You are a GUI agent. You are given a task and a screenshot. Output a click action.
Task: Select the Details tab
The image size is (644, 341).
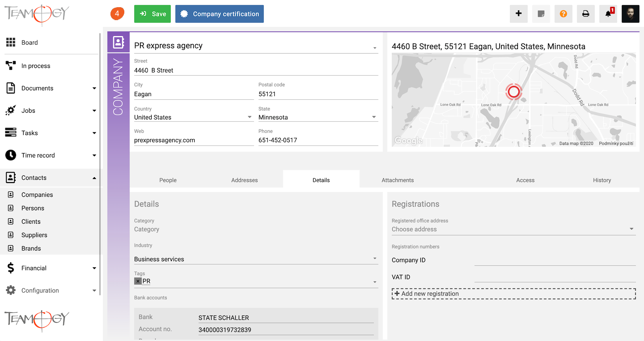[321, 179]
